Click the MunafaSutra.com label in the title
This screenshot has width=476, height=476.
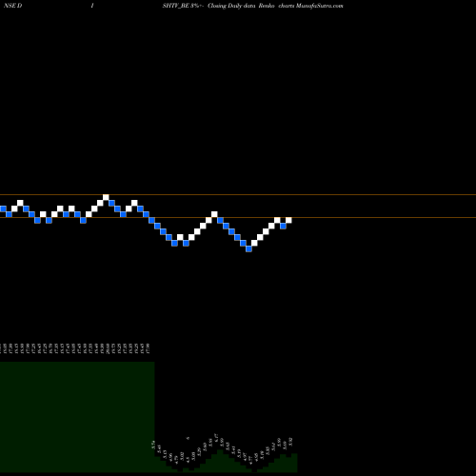coord(319,6)
